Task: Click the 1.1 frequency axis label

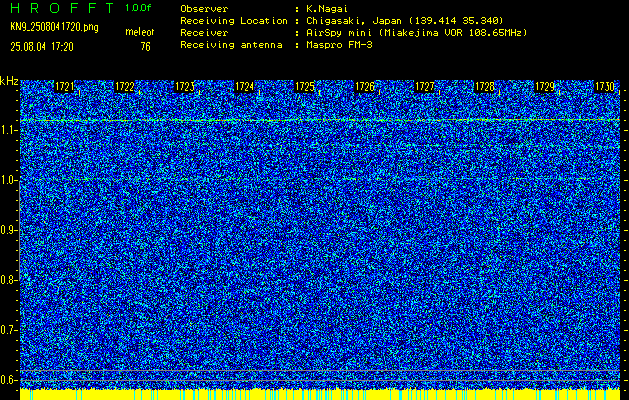Action: [x=7, y=130]
